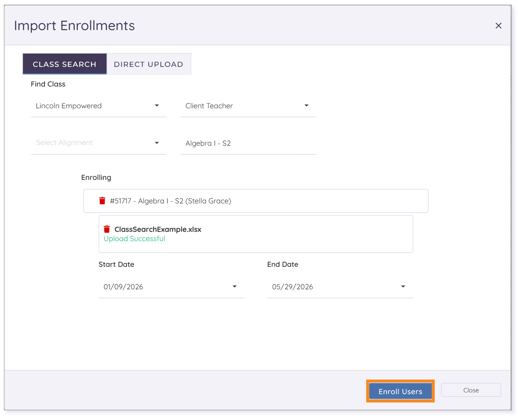Image resolution: width=518 pixels, height=418 pixels.
Task: Click the Algebra I - S2 search field
Action: tap(248, 143)
